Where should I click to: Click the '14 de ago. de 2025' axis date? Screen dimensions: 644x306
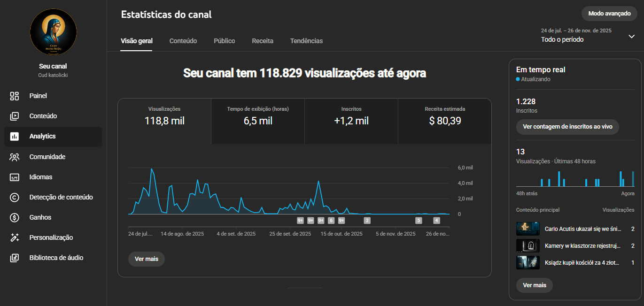pos(182,233)
